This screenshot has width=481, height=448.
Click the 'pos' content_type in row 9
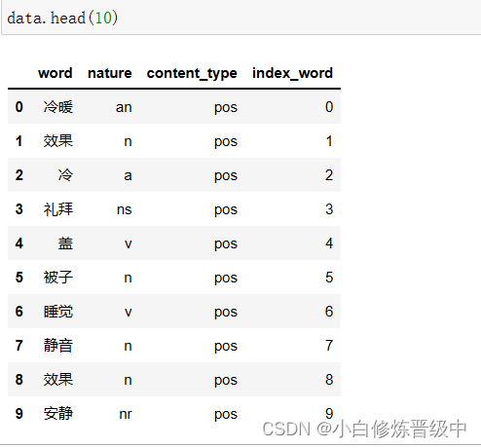click(226, 415)
